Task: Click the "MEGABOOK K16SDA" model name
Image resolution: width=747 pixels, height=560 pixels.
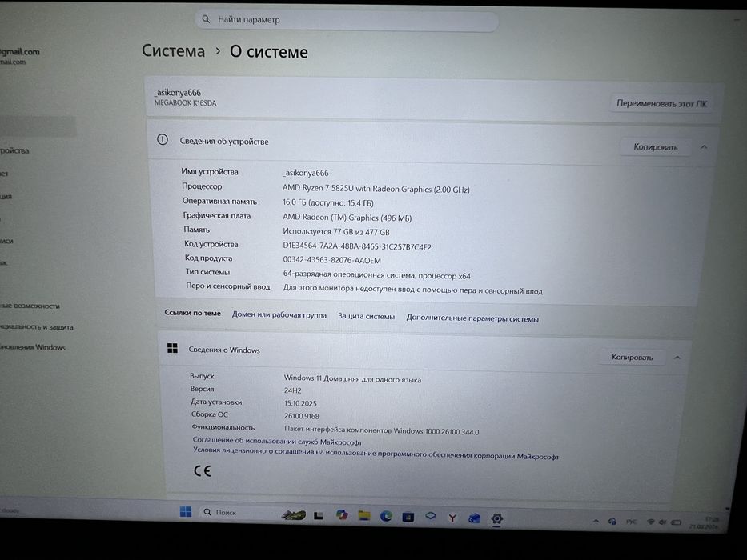Action: point(185,102)
